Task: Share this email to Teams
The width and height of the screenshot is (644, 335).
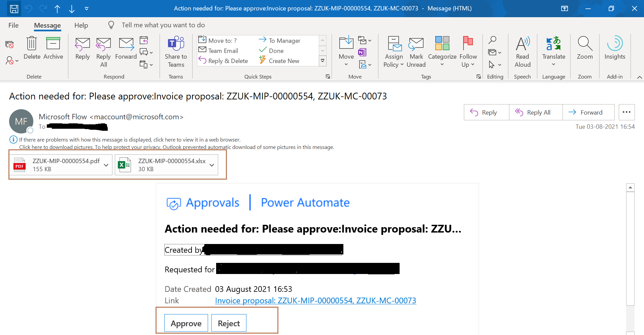Action: coord(176,52)
